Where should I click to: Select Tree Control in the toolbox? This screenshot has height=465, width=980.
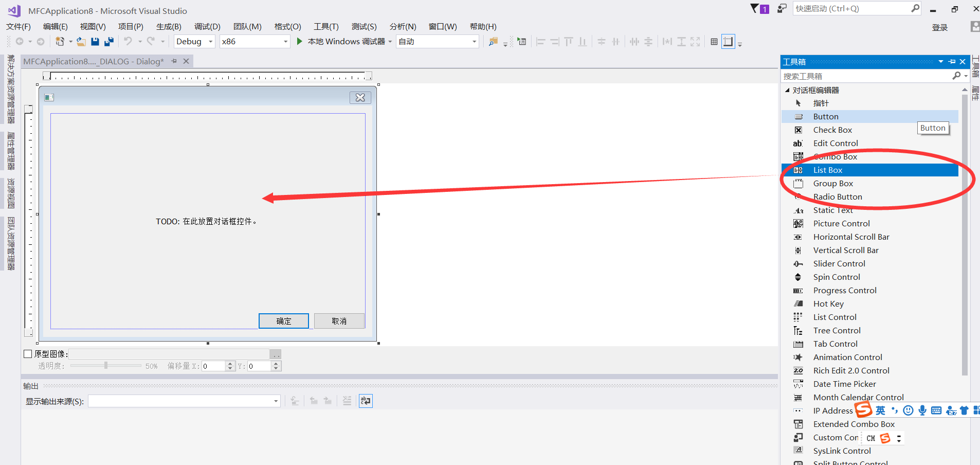(x=870, y=331)
